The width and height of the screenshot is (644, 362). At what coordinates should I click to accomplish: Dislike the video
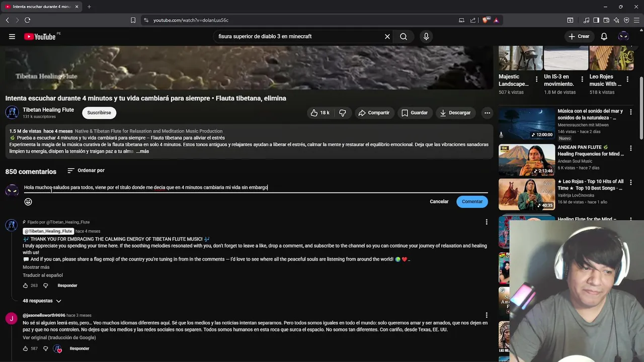(343, 113)
